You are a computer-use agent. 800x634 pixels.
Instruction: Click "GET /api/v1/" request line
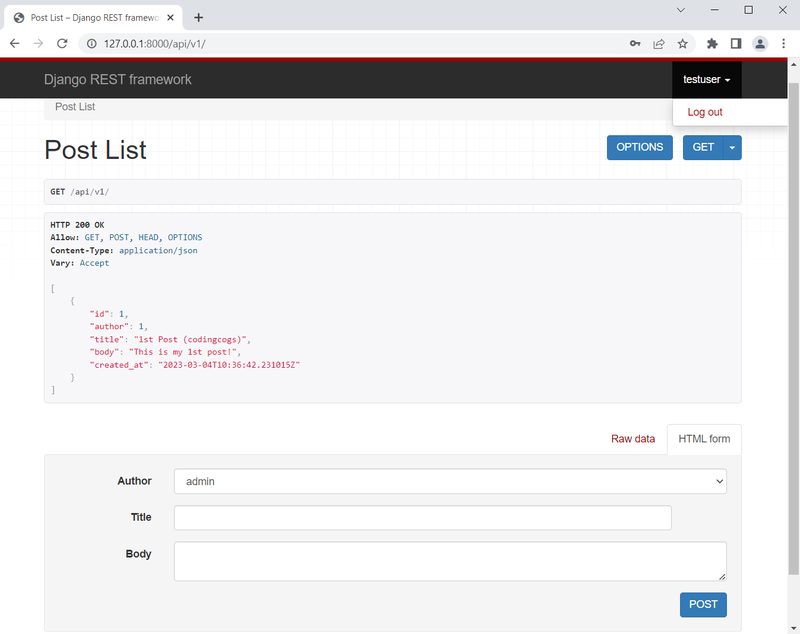[x=80, y=192]
